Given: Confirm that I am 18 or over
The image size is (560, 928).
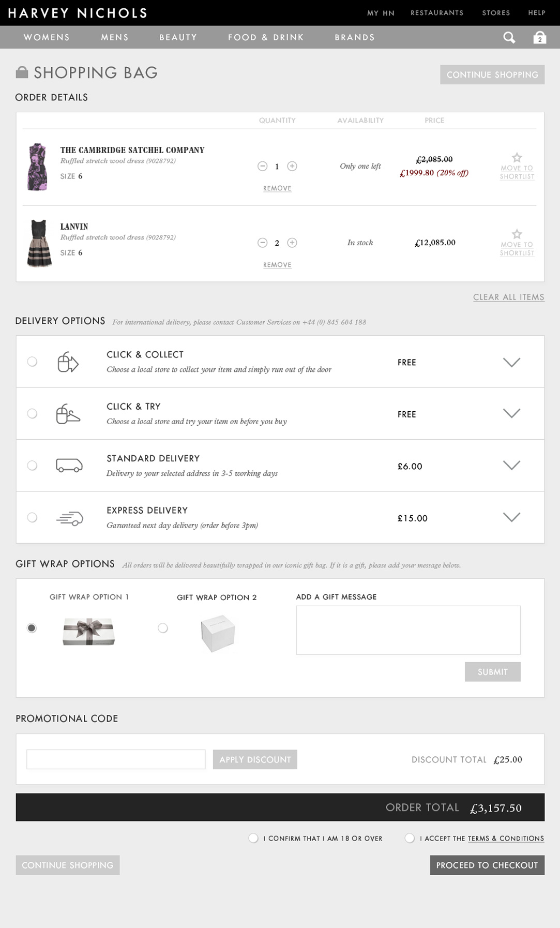Looking at the screenshot, I should click(x=253, y=838).
